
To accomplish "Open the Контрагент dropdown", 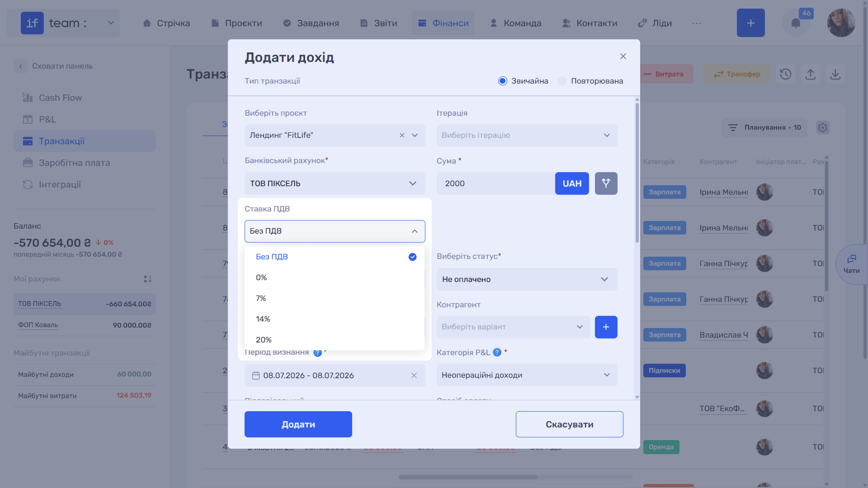I will 513,327.
